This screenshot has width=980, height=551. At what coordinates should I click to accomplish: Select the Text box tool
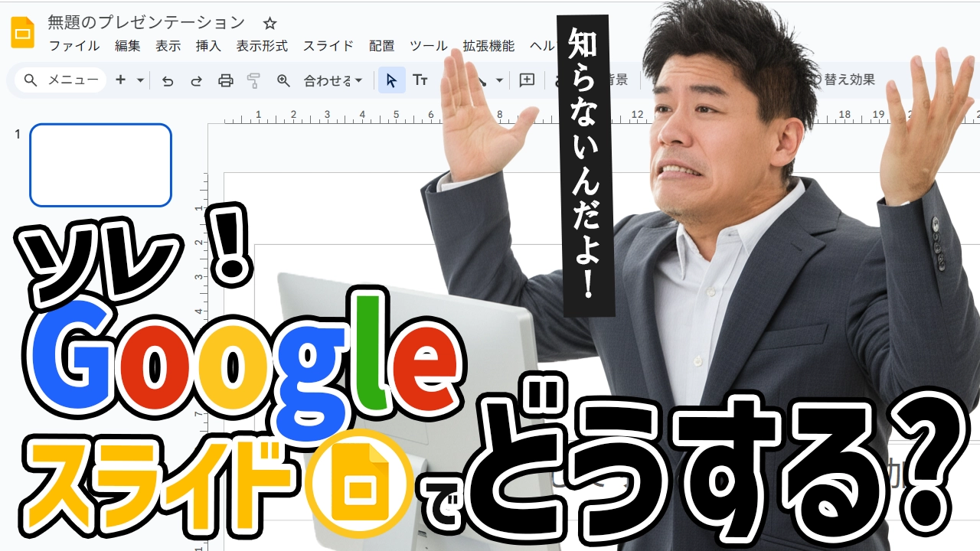point(420,80)
